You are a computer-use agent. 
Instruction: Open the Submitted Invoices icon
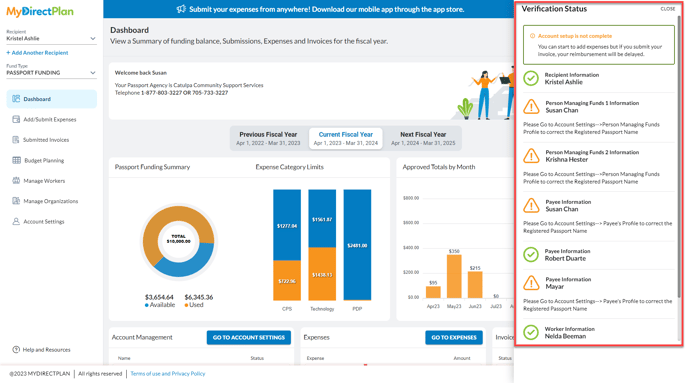click(x=16, y=140)
